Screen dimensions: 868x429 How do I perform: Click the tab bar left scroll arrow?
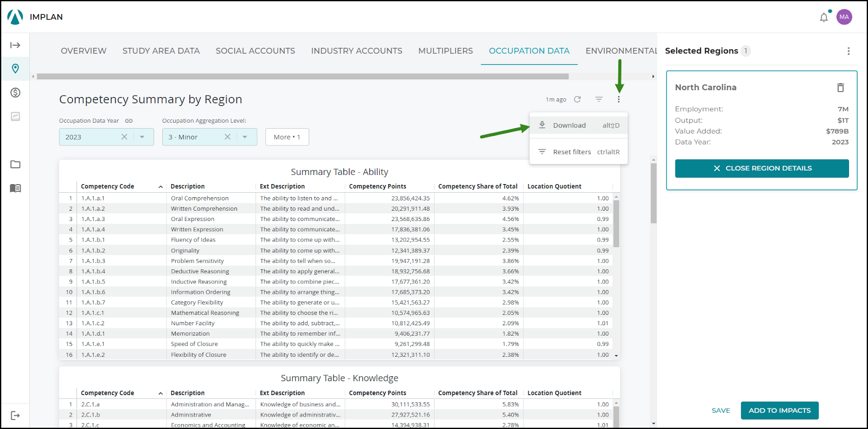point(33,77)
